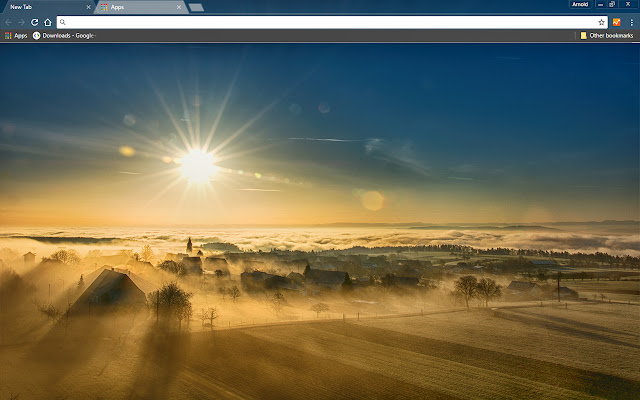Go back with the back arrow

click(x=9, y=22)
